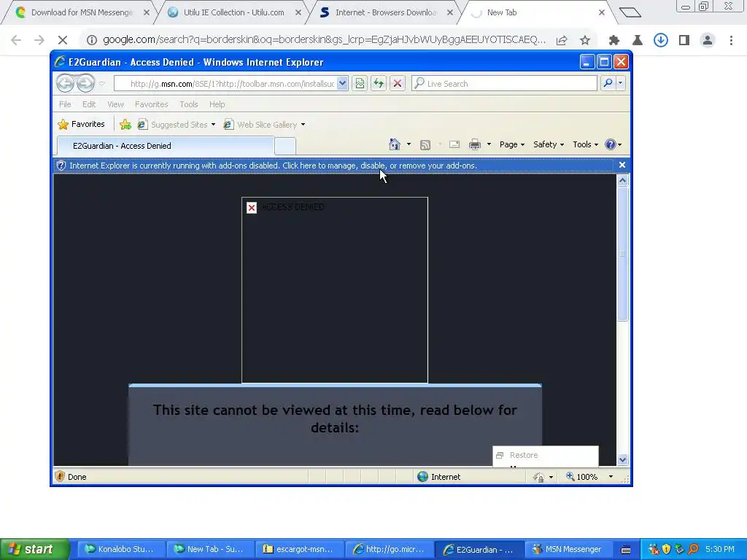Open the Windows Start button
Viewport: 747px width, 560px height.
(34, 549)
